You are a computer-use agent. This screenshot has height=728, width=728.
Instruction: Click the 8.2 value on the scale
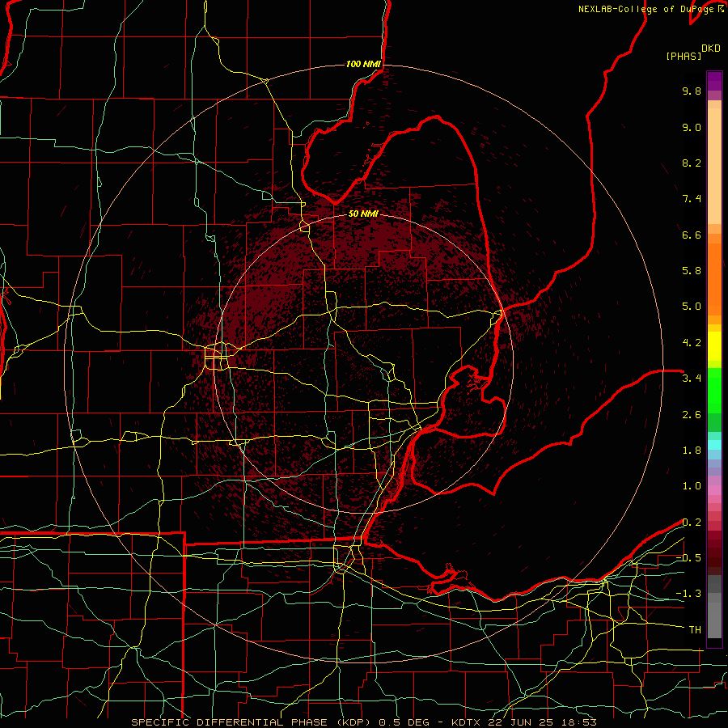(x=692, y=163)
